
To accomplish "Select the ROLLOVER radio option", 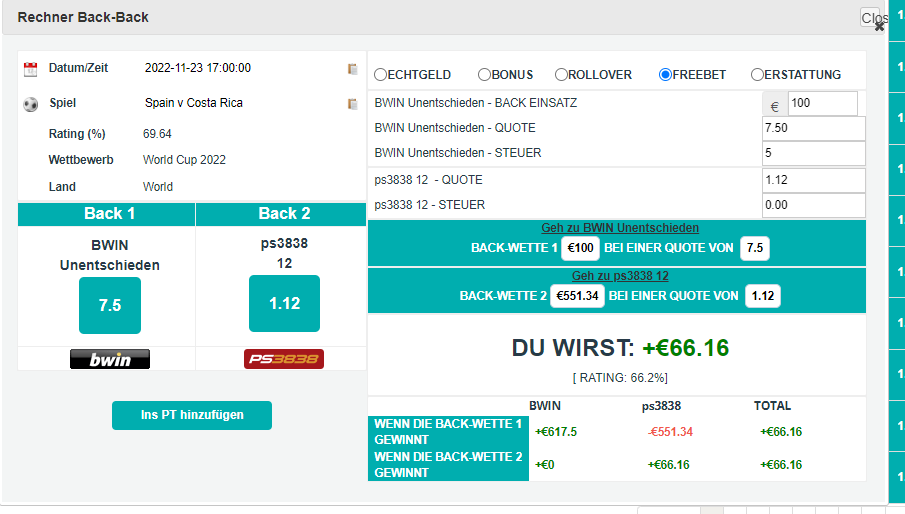I will [561, 74].
